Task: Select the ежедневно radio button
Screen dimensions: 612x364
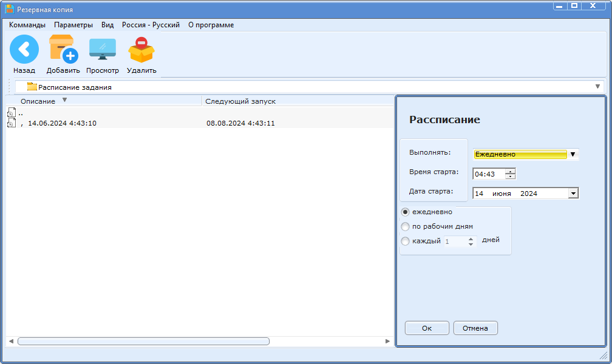Action: [x=406, y=212]
